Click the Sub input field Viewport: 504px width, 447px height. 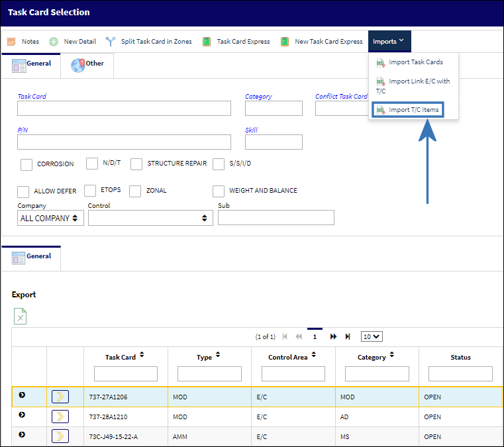pyautogui.click(x=276, y=218)
